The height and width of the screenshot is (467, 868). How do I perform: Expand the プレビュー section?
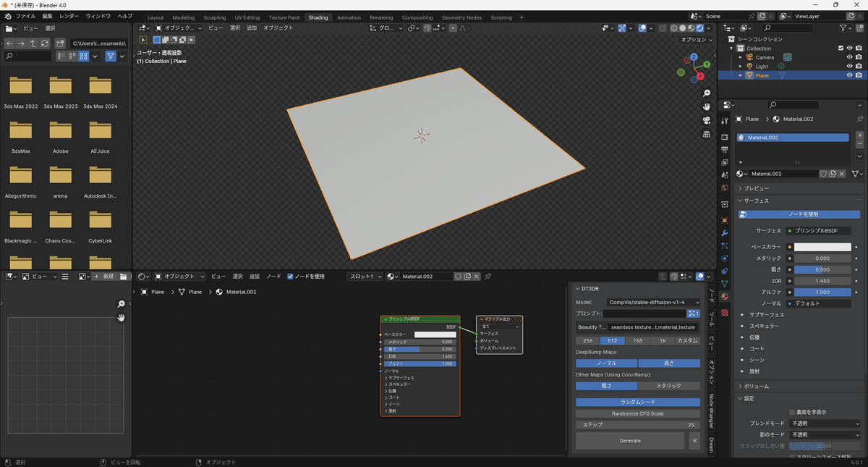coord(757,188)
